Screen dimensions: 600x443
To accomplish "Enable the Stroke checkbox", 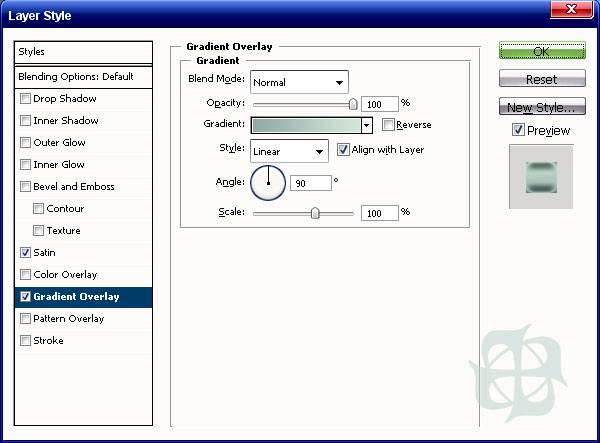I will pyautogui.click(x=25, y=341).
